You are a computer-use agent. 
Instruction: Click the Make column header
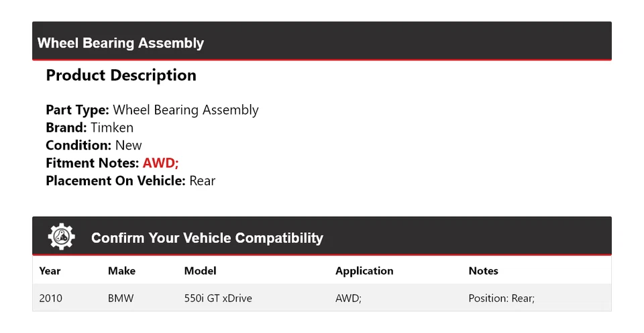121,271
